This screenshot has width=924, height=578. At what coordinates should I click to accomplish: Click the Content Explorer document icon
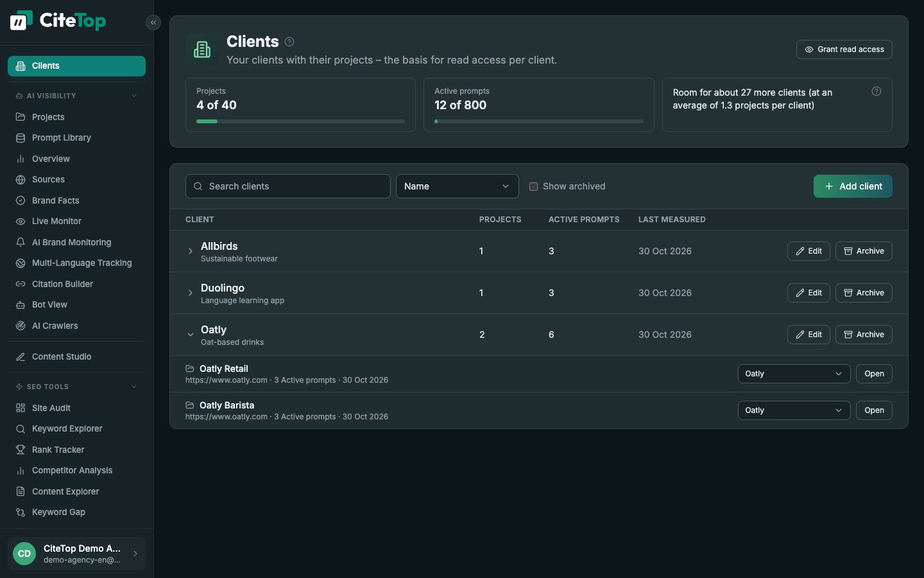click(x=21, y=491)
